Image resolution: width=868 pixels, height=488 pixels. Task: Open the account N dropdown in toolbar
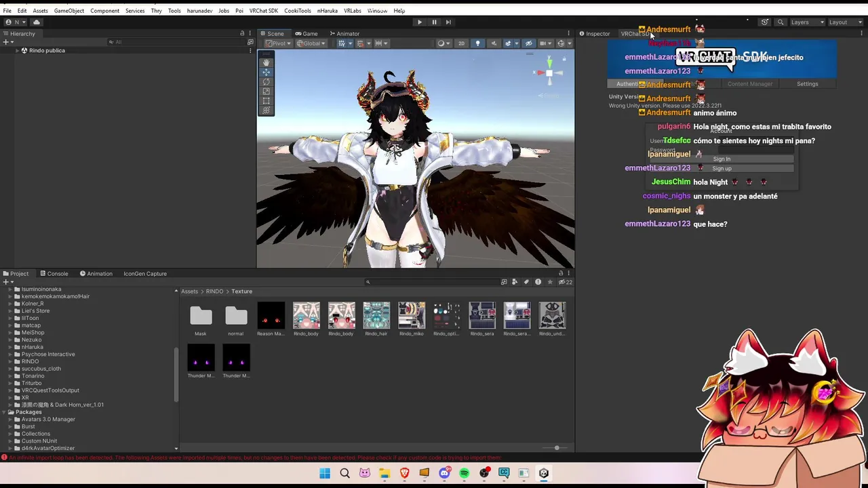(14, 22)
